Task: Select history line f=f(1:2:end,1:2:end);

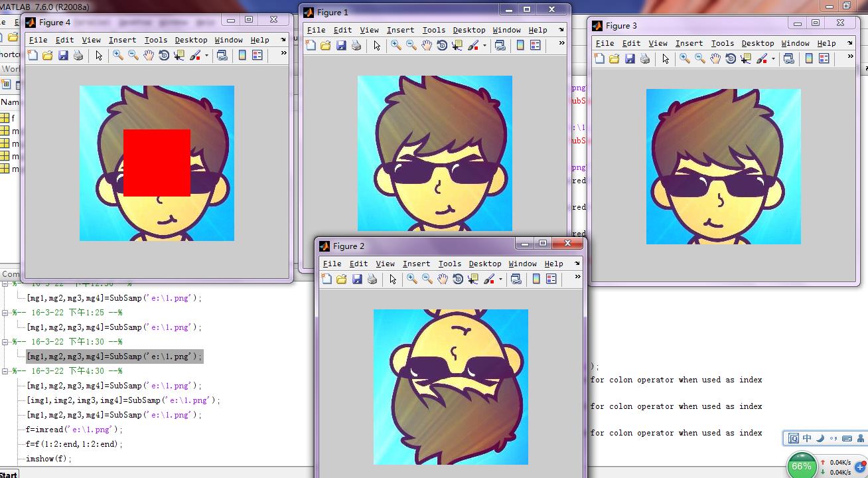Action: 74,444
